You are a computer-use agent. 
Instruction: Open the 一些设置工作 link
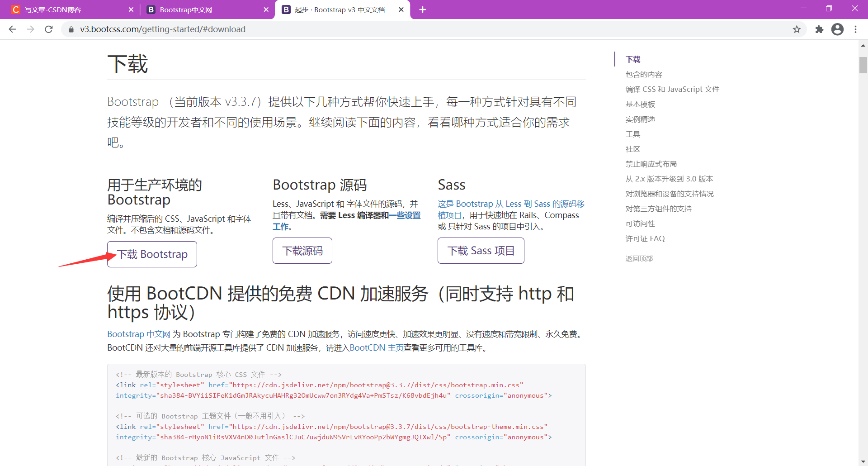click(405, 215)
